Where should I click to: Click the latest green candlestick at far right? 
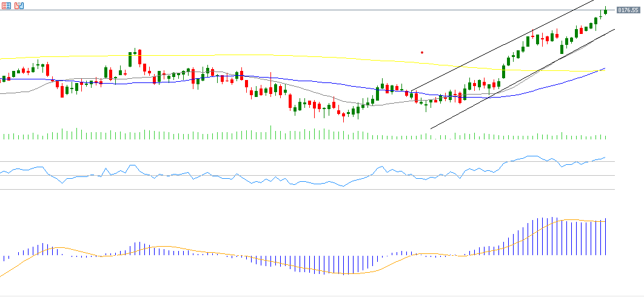tap(605, 12)
